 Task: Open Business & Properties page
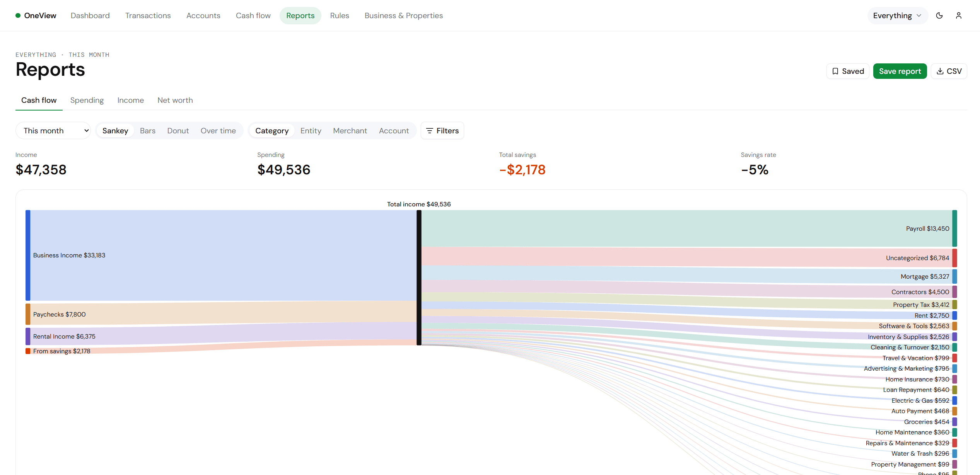click(x=403, y=15)
